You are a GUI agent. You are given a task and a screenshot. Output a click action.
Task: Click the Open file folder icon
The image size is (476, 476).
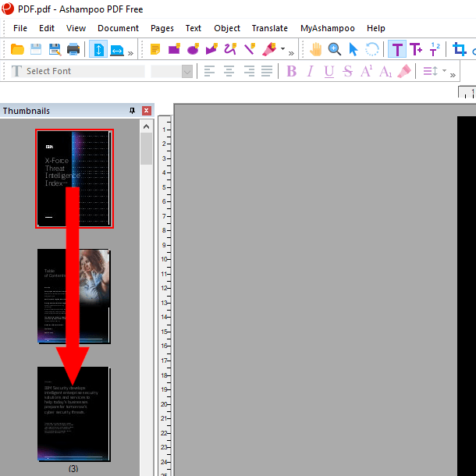coord(17,49)
